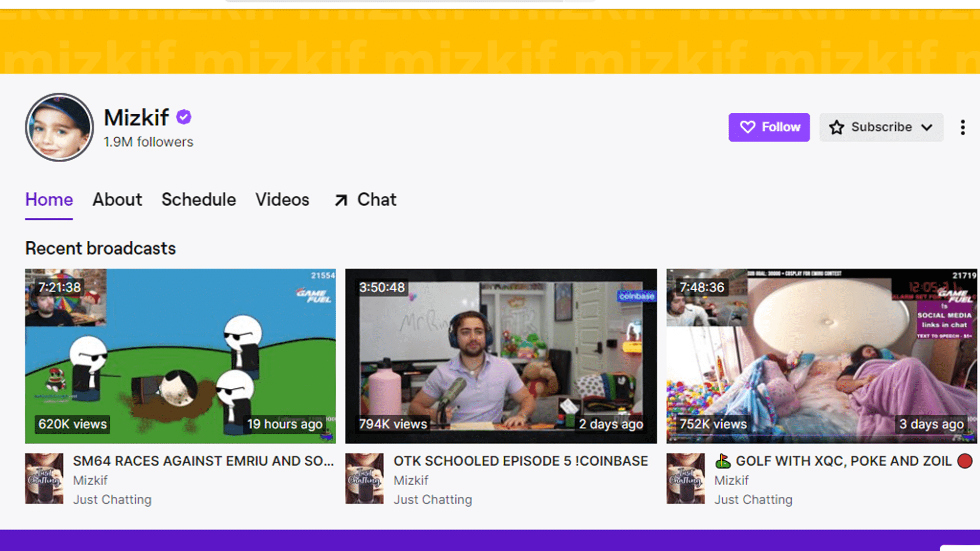The image size is (980, 551).
Task: Click Just Chatting category under OTK SCHOOLED
Action: (x=433, y=499)
